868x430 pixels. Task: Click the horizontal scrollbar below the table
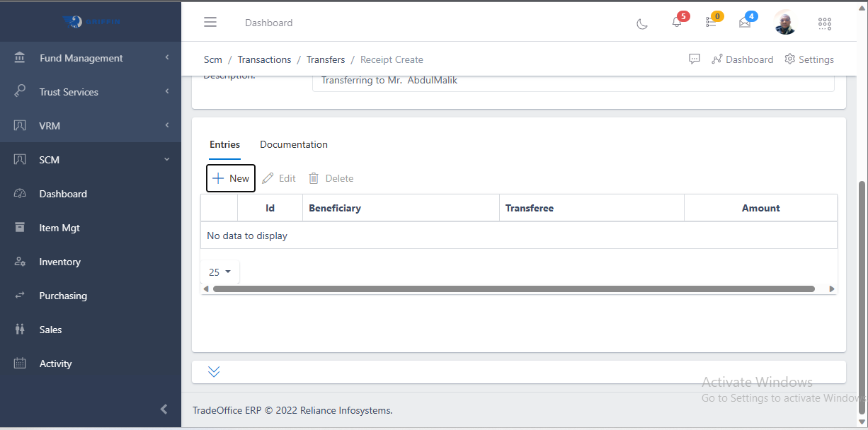517,289
